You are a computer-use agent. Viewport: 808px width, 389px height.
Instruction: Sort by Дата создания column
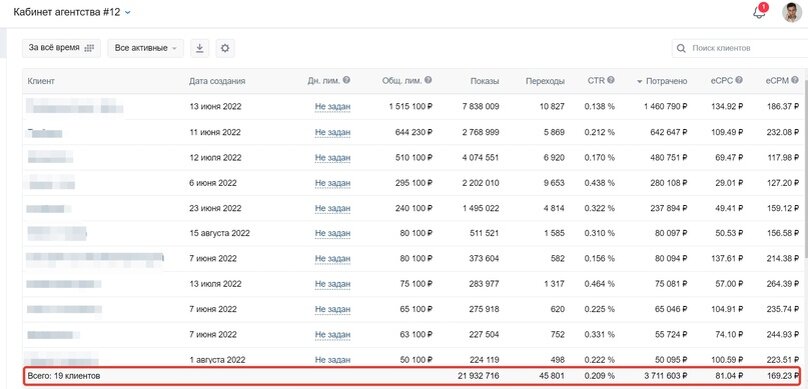(x=217, y=81)
